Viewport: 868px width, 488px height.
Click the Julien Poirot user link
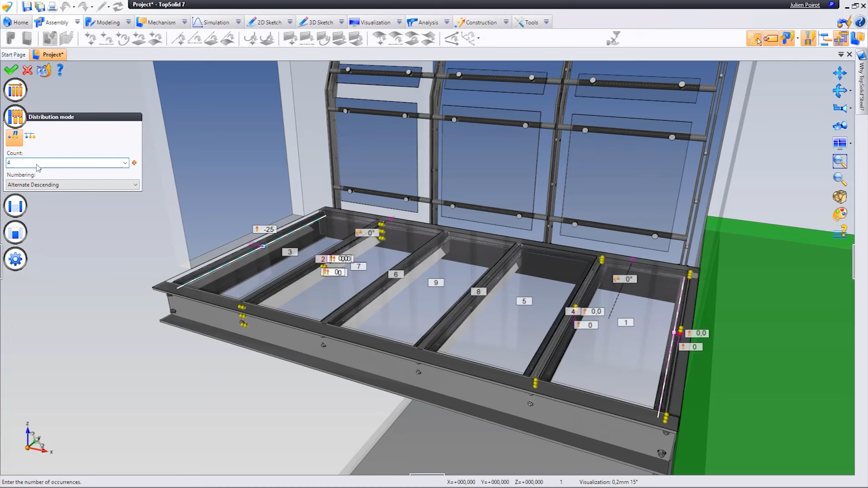click(805, 5)
